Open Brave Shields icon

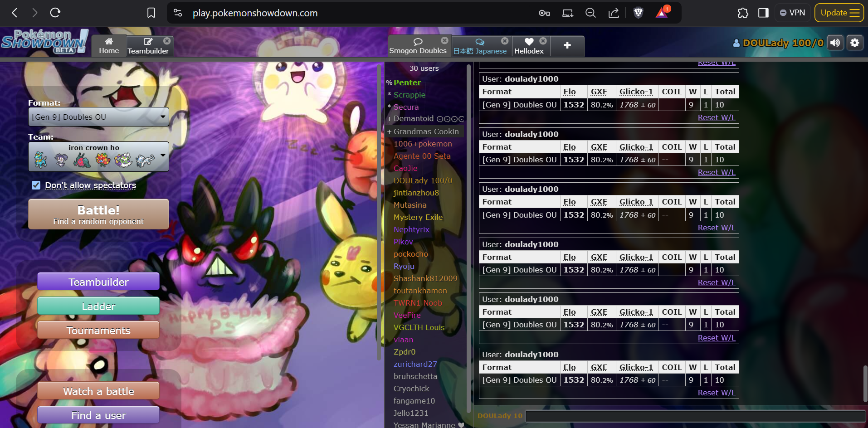(x=638, y=13)
